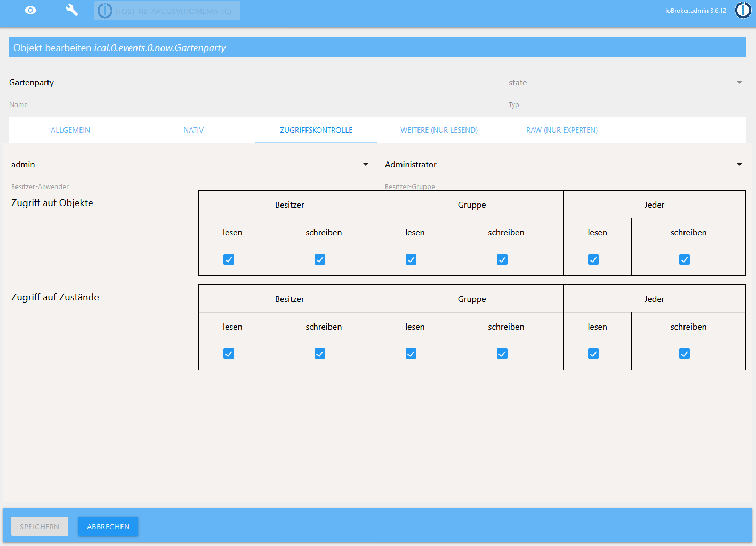Click the eye visibility icon in header
The image size is (756, 546).
point(30,10)
